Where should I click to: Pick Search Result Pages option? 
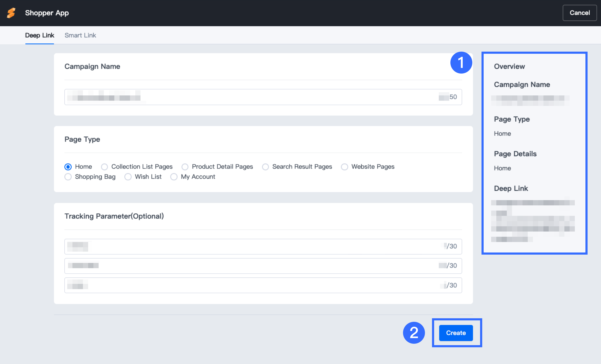(265, 167)
